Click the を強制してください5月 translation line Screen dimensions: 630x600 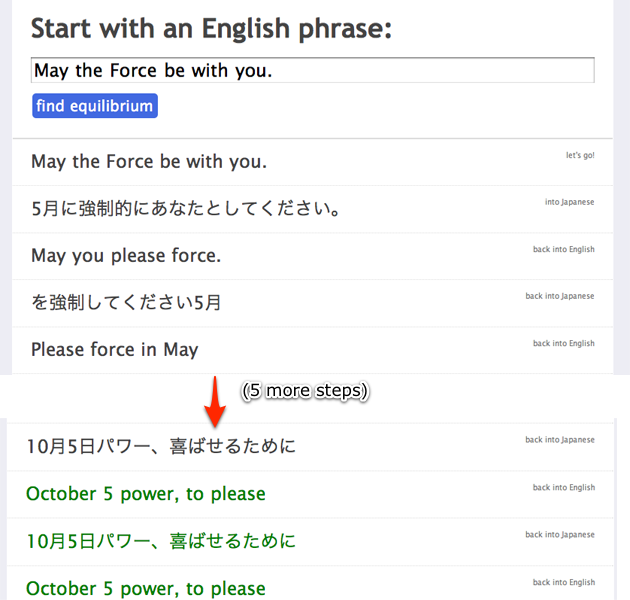pos(126,303)
